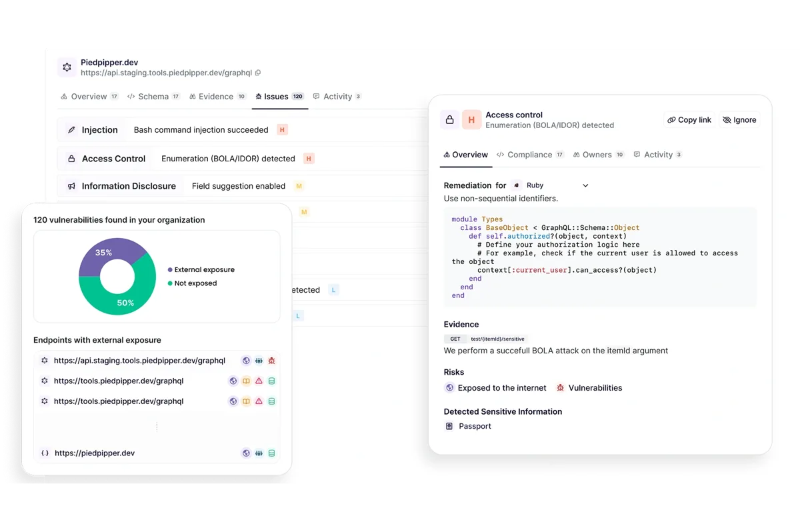The image size is (800, 532).
Task: Click the database icon on the last endpoint row
Action: pos(271,453)
